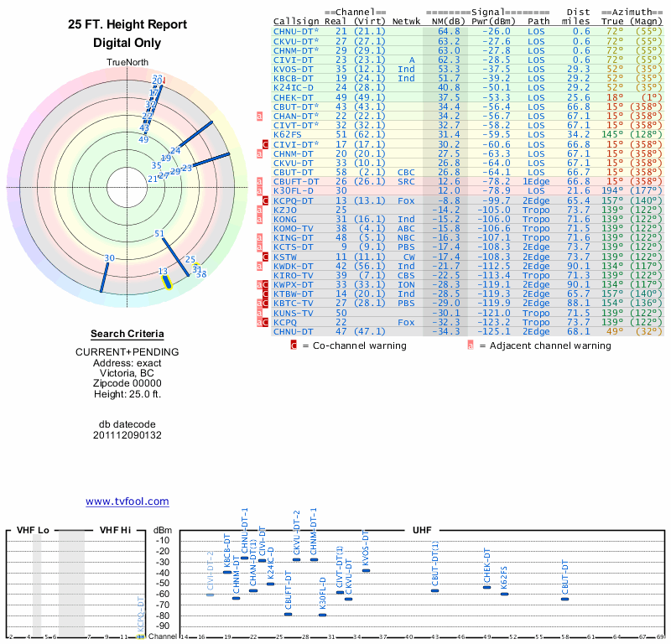Click the CBC network cell
The height and width of the screenshot is (644, 671).
pyautogui.click(x=406, y=173)
